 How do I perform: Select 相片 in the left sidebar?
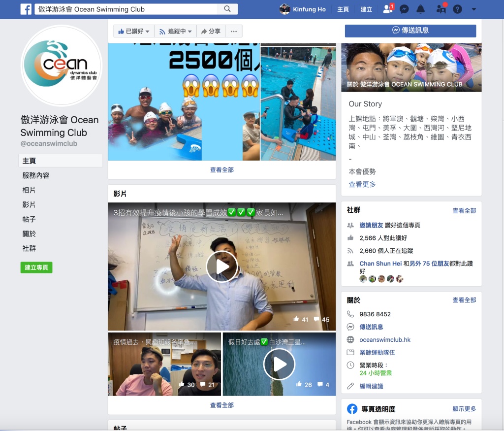29,190
